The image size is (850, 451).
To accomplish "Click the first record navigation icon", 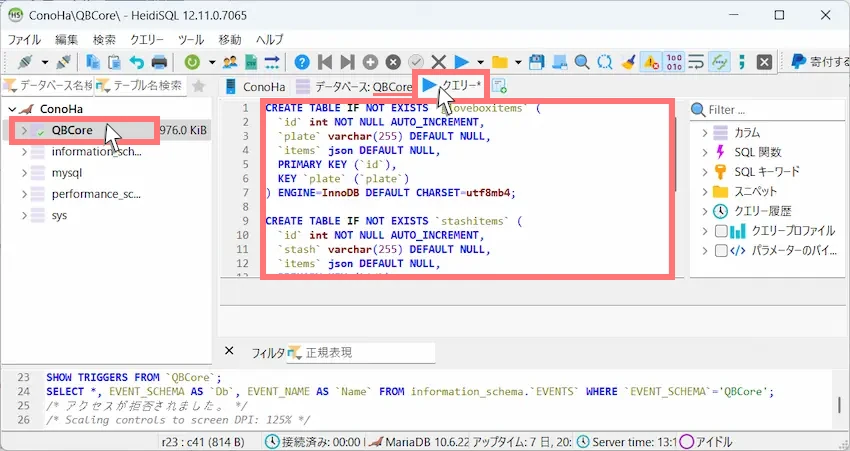I will [x=325, y=62].
